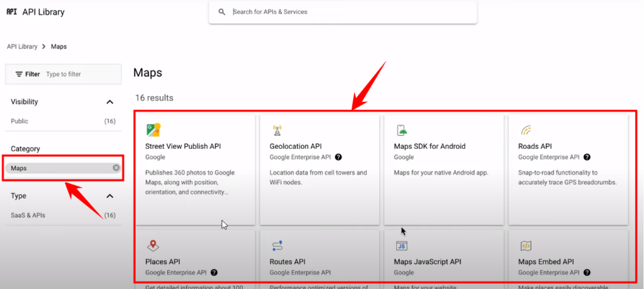Click the Routes API icon
This screenshot has width=644, height=289.
277,246
